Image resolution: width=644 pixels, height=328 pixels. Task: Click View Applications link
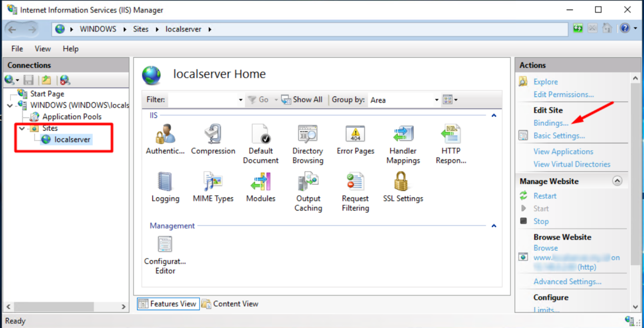[x=563, y=152]
